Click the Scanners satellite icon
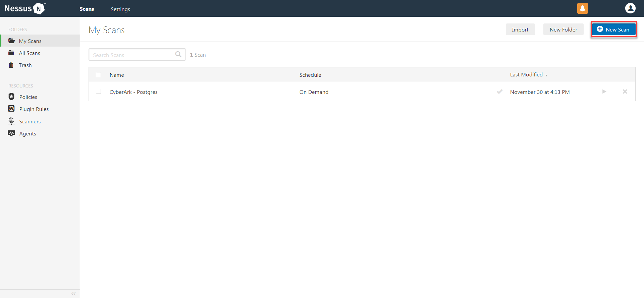Viewport: 644px width, 298px height. coord(11,121)
